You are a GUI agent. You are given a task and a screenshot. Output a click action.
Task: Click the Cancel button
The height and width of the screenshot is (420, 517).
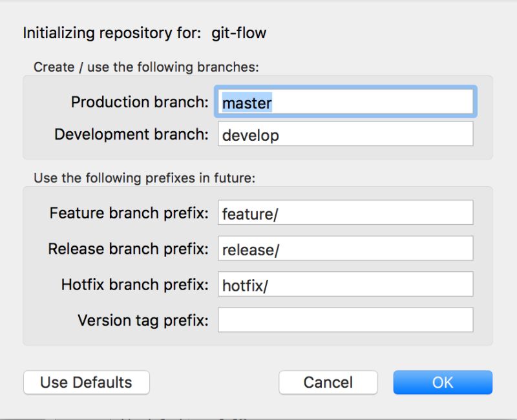[328, 382]
